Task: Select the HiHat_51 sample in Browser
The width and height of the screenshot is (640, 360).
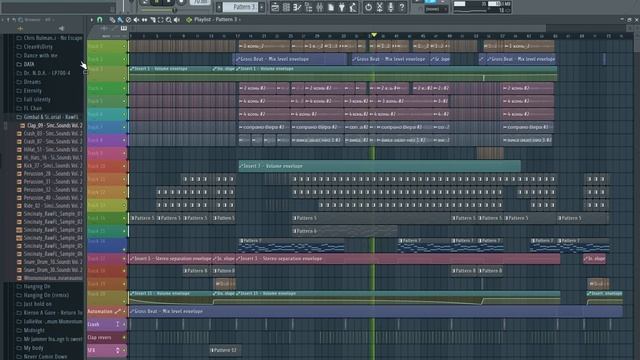Action: click(x=53, y=150)
